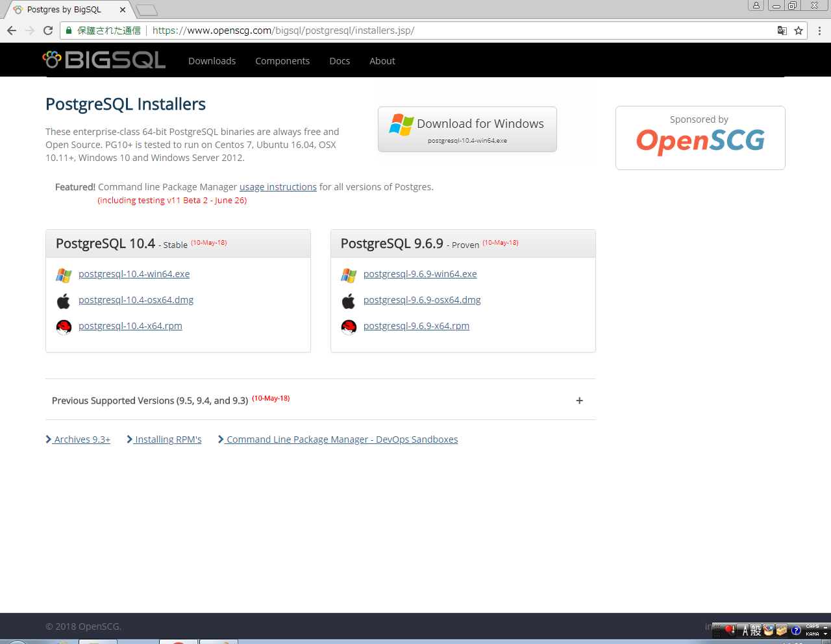Viewport: 831px width, 644px height.
Task: Download postgresql-10.4-x64.rpm
Action: 130,326
